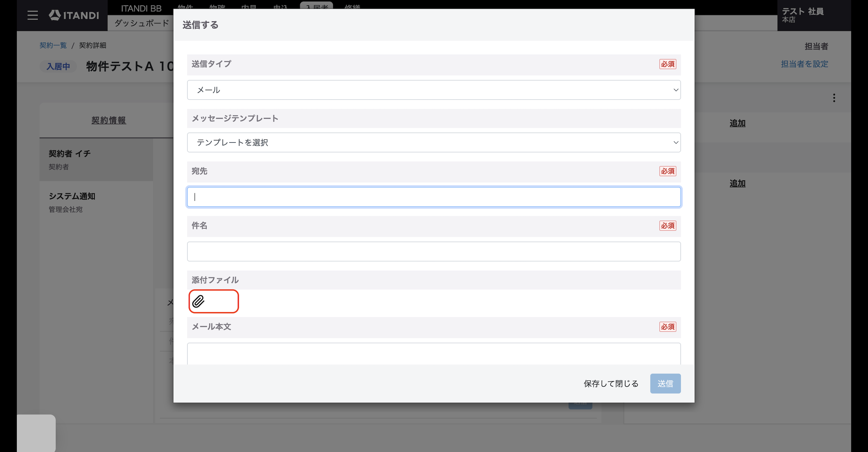The height and width of the screenshot is (452, 868).
Task: Select 契約者 イチ in the recipient list
Action: [x=96, y=160]
